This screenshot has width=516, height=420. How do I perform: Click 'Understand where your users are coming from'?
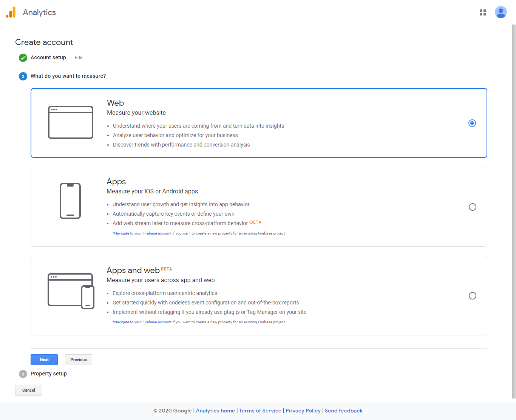point(198,126)
